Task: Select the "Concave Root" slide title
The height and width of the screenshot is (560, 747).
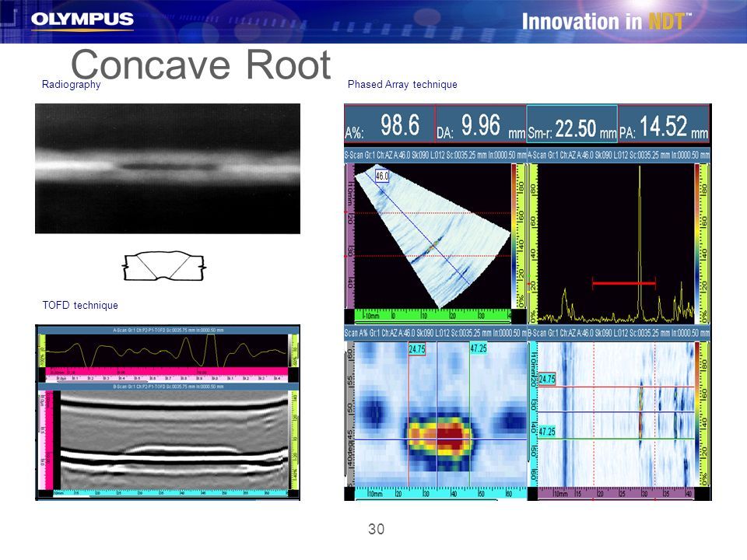Action: [x=201, y=65]
